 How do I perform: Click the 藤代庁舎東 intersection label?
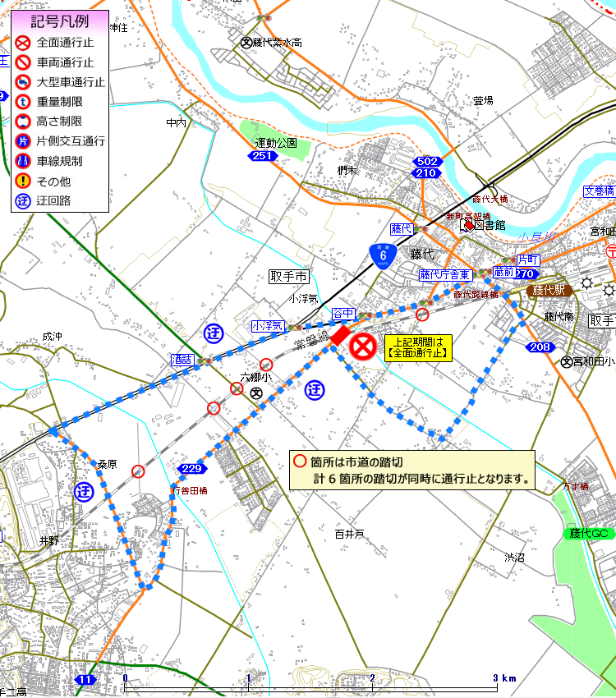pyautogui.click(x=445, y=275)
